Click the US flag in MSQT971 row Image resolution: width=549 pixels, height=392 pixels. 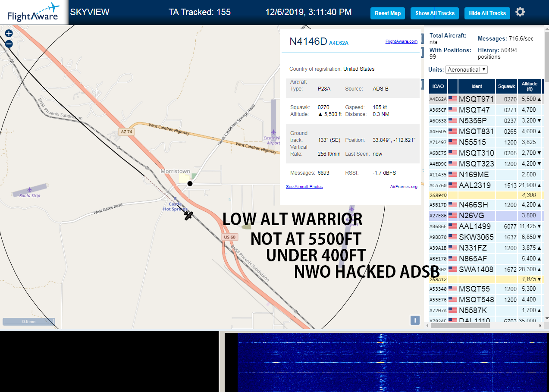click(453, 99)
